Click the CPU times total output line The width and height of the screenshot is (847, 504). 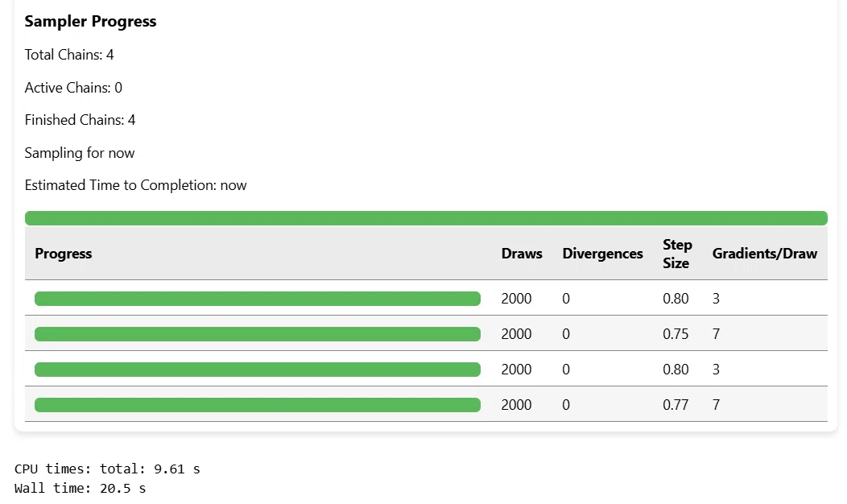click(x=107, y=469)
